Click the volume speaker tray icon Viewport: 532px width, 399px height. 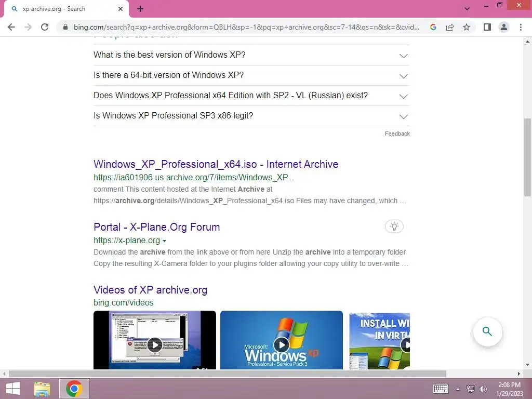pyautogui.click(x=483, y=389)
